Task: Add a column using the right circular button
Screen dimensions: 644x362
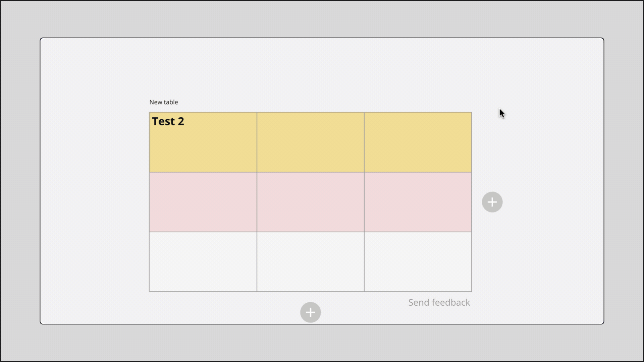Action: pyautogui.click(x=492, y=202)
